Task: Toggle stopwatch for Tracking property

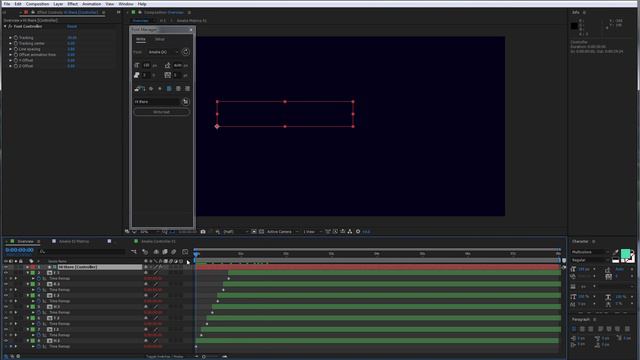Action: click(x=16, y=38)
